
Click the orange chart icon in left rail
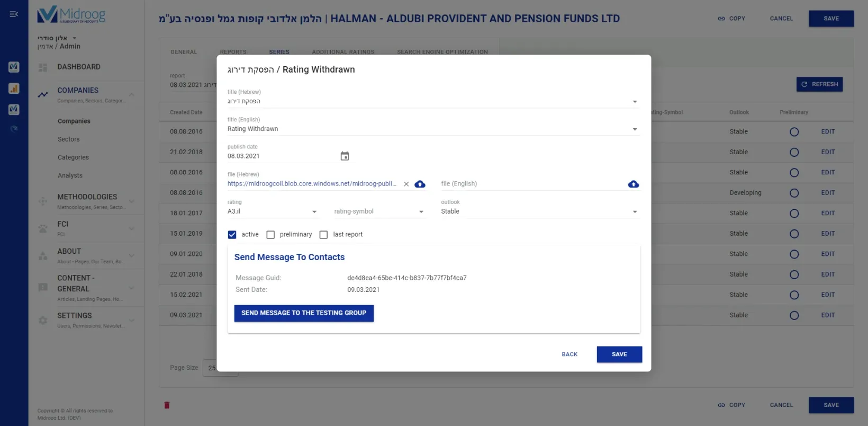(14, 88)
